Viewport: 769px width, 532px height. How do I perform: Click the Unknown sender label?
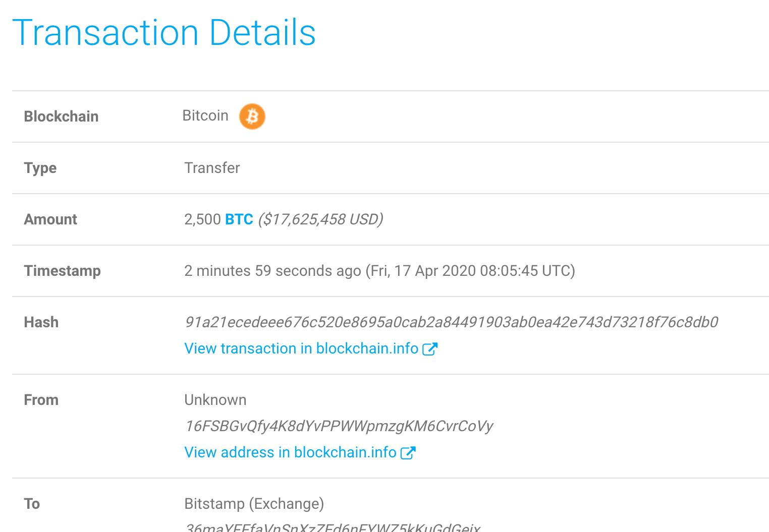(215, 400)
